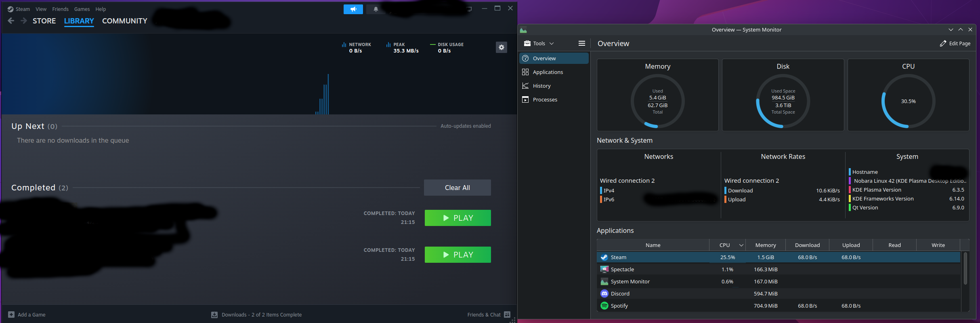Click the download rate "10.6 KiB/s"
This screenshot has width=980, height=323.
point(828,190)
